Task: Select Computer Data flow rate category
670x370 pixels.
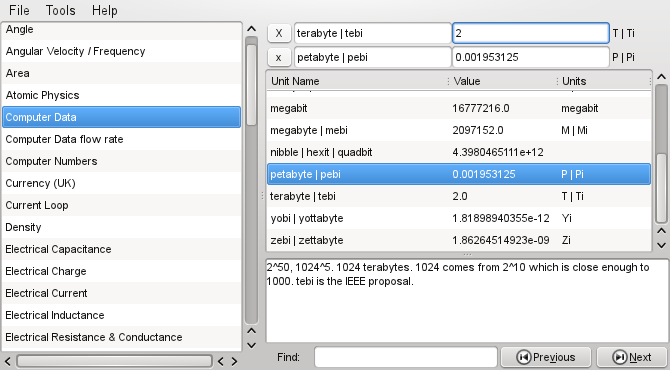Action: (121, 139)
